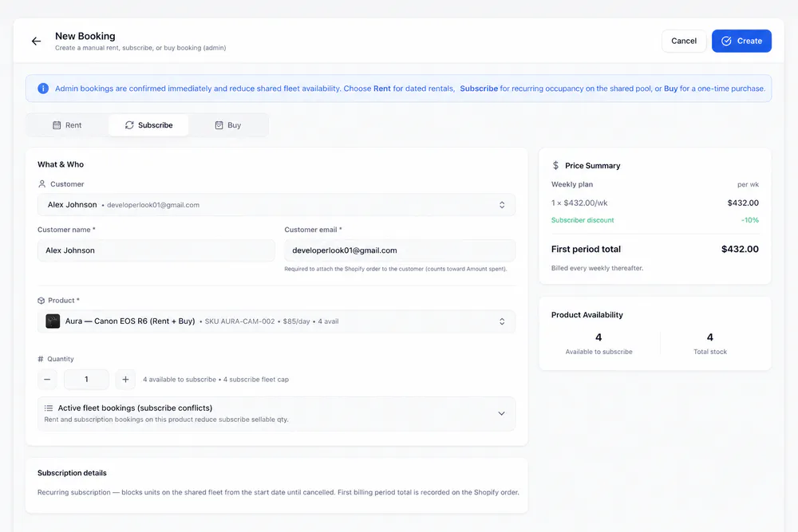
Task: Click the '-10%' discount value
Action: coord(749,220)
